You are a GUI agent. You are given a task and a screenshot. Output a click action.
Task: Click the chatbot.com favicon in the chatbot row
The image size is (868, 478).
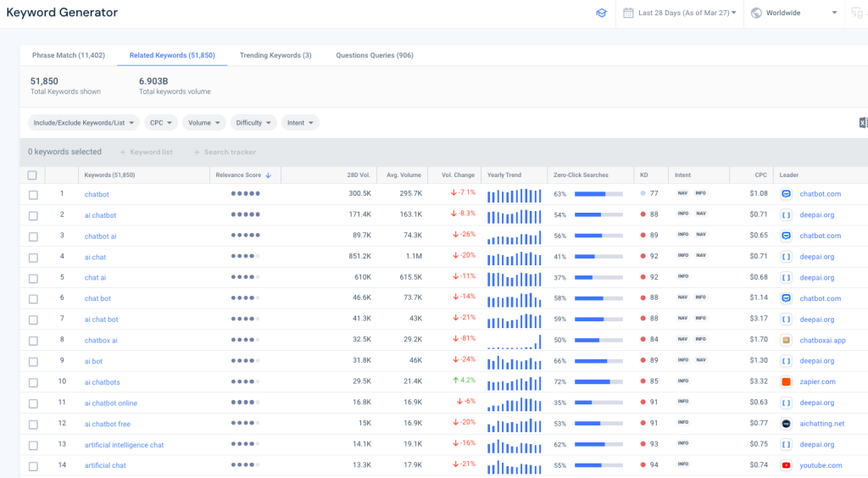[x=786, y=194]
